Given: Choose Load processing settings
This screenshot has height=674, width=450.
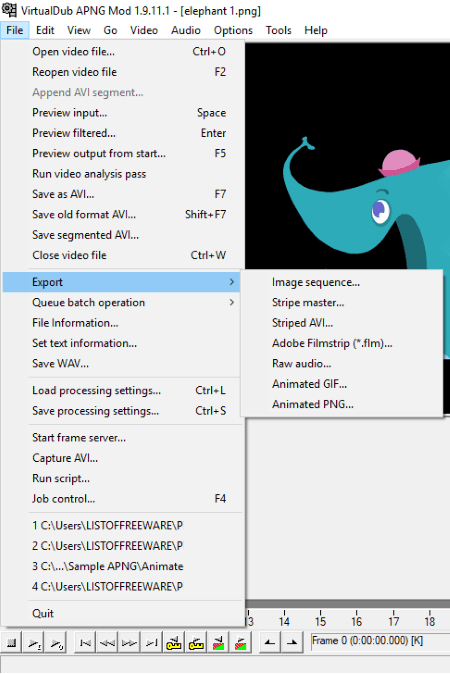Looking at the screenshot, I should coord(123,390).
